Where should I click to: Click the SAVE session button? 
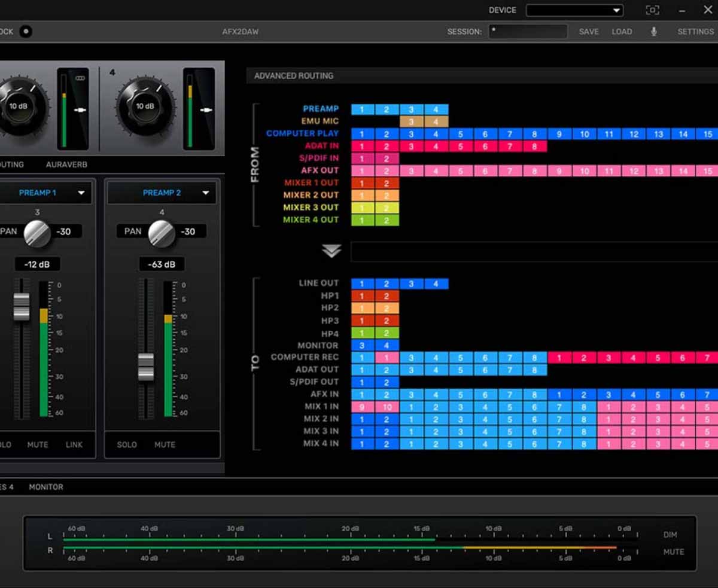click(x=589, y=32)
